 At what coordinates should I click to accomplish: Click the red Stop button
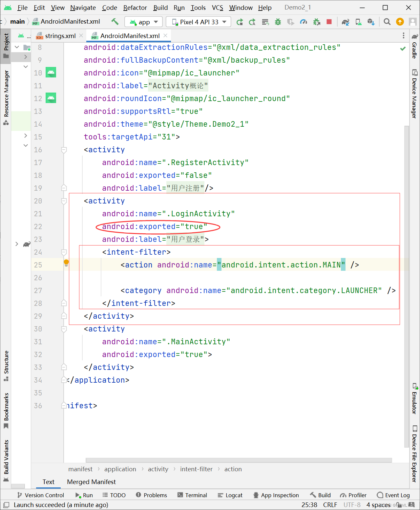click(x=329, y=22)
